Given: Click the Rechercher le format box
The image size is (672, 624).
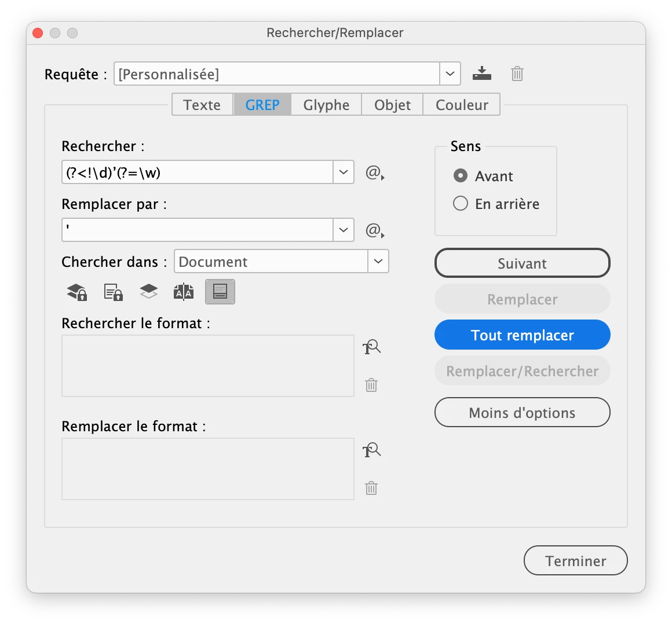Looking at the screenshot, I should [x=208, y=366].
